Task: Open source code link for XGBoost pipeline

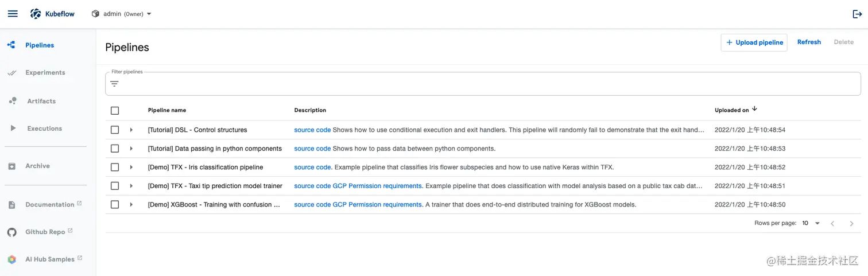Action: [x=312, y=205]
